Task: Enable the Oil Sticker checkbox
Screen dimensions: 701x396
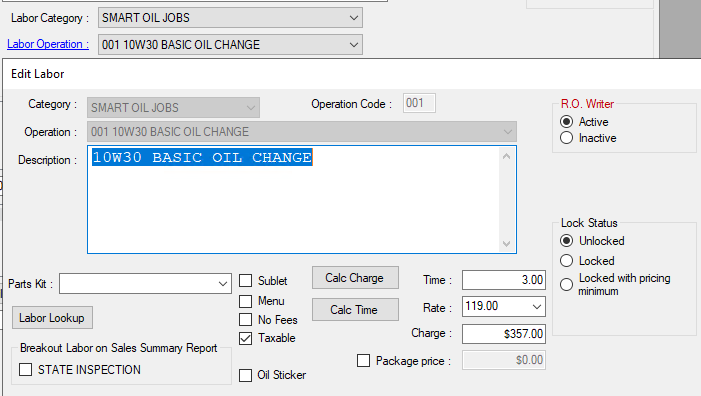Action: tap(245, 375)
